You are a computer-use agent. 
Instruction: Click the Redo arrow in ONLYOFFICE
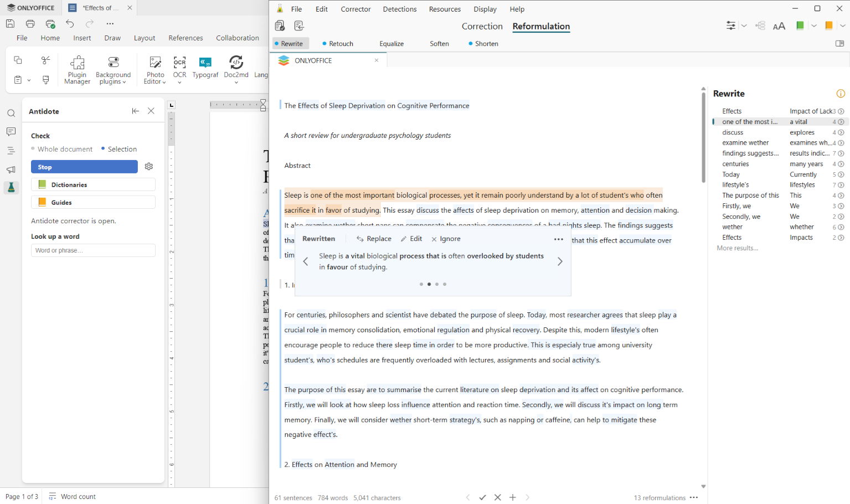(90, 24)
